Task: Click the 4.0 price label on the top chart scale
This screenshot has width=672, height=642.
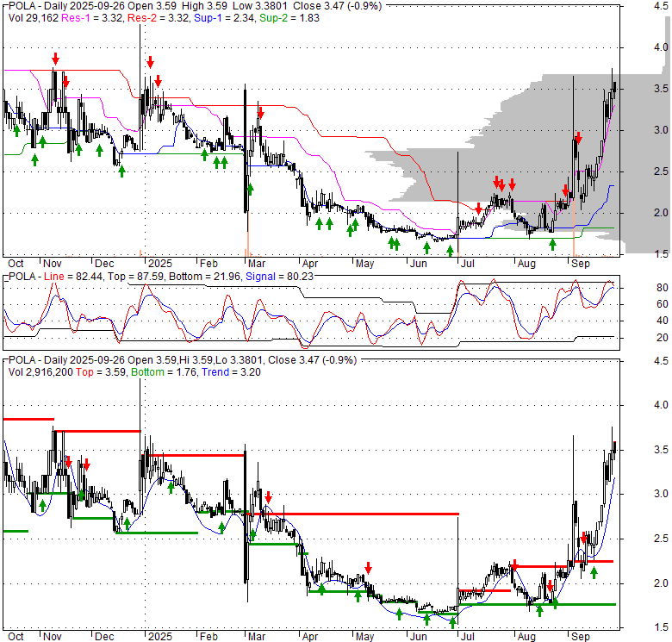Action: 661,47
